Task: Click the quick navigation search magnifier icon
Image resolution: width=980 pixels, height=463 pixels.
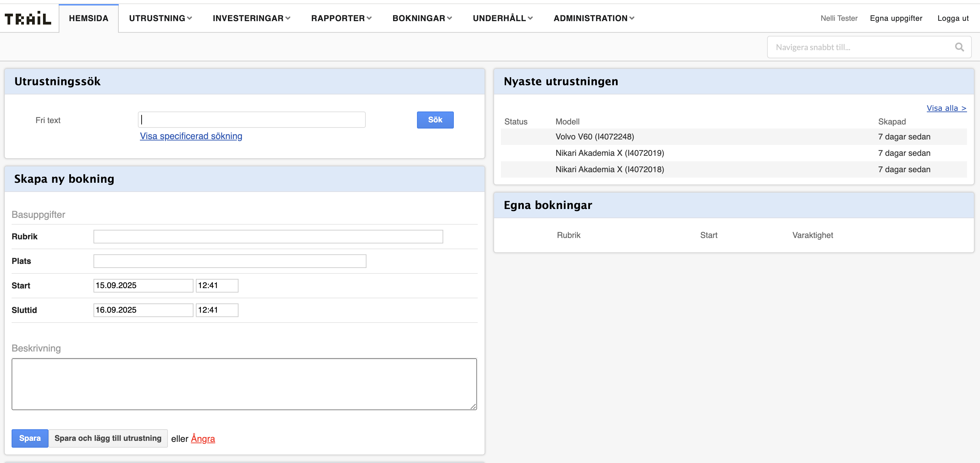Action: tap(959, 47)
